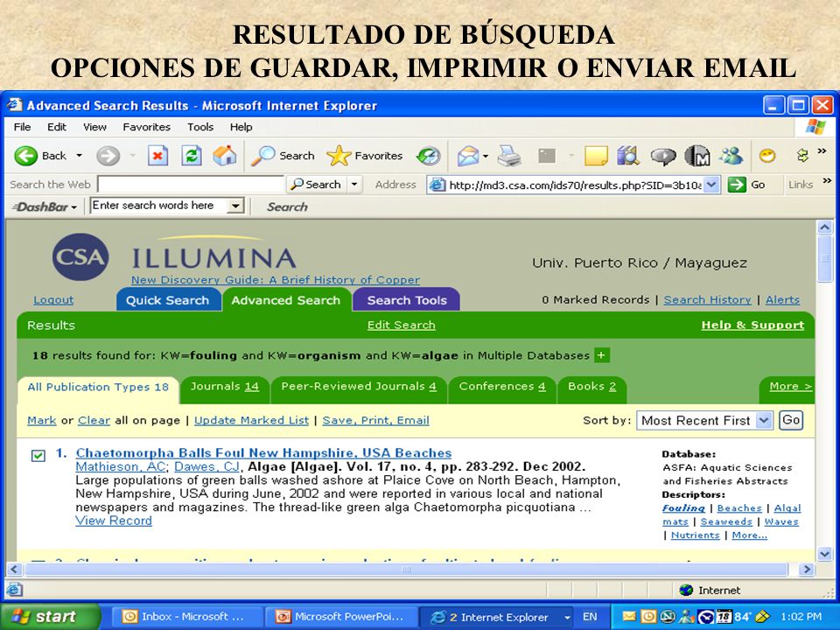Click the Go button beside Sort by
This screenshot has height=630, width=840.
pyautogui.click(x=791, y=420)
